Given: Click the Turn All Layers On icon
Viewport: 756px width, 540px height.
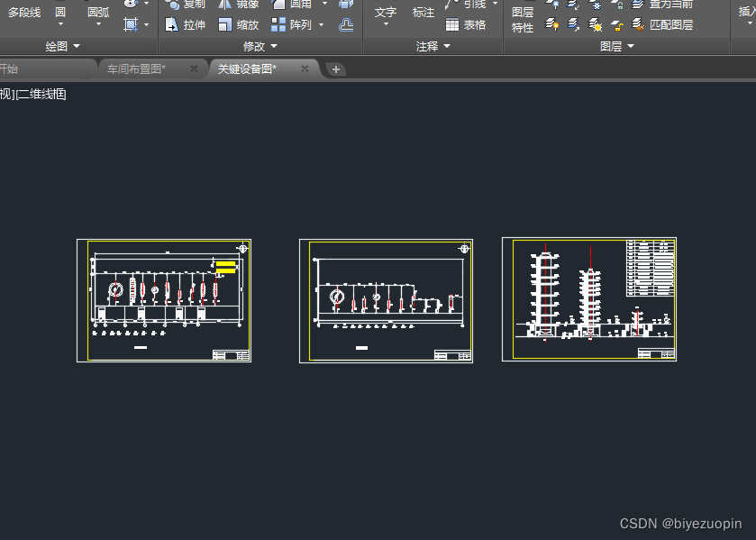Looking at the screenshot, I should 552,24.
